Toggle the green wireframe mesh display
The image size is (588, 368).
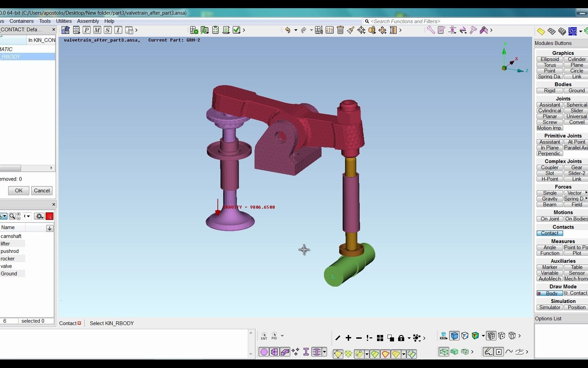pos(444,352)
